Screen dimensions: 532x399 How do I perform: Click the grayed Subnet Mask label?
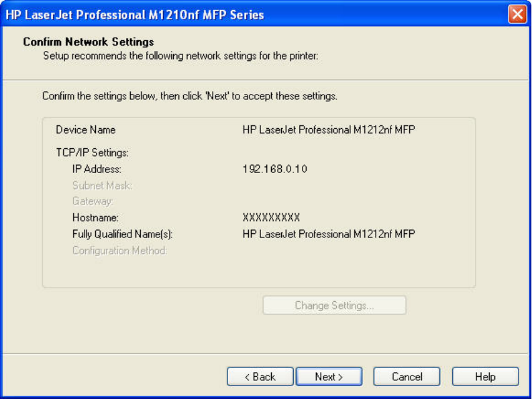(x=102, y=186)
